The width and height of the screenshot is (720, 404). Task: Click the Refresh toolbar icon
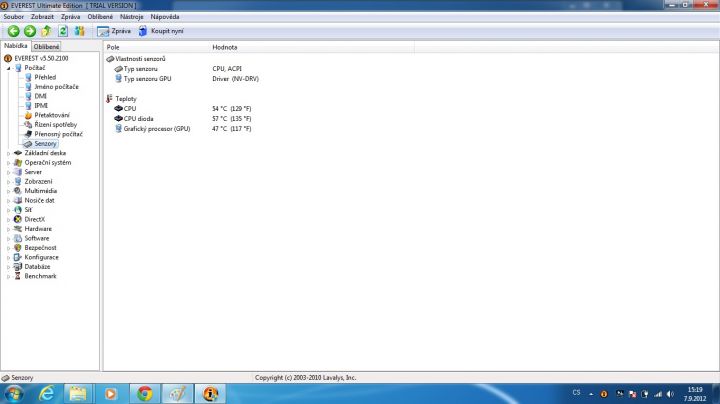coord(63,31)
